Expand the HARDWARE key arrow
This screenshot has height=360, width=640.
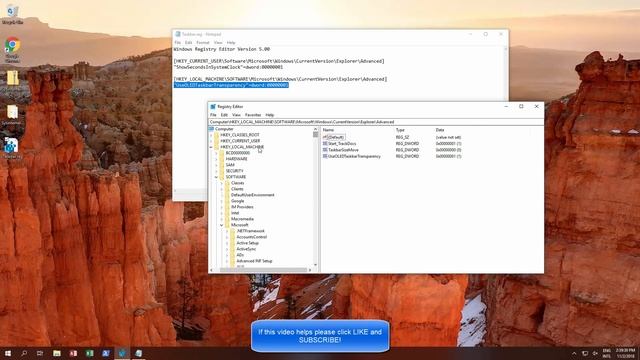tap(217, 159)
